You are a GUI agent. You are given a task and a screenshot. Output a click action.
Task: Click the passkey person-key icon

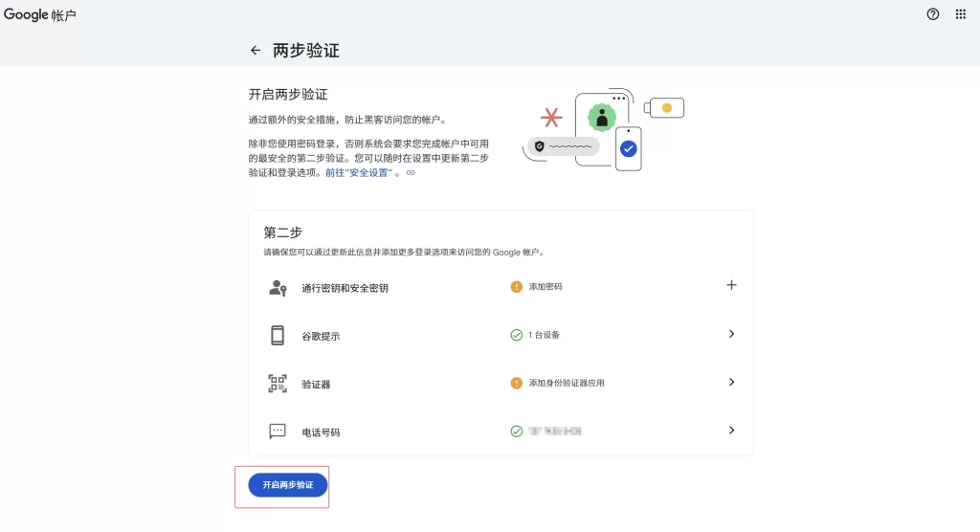(278, 288)
